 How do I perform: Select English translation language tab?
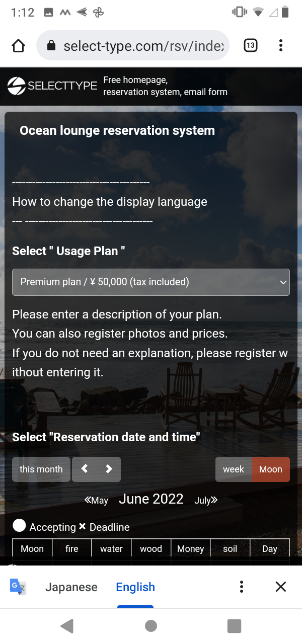click(135, 587)
